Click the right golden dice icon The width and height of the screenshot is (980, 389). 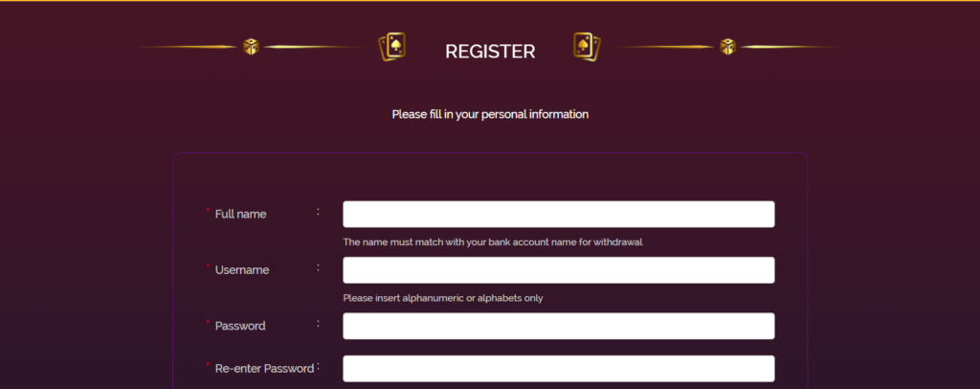pos(728,47)
